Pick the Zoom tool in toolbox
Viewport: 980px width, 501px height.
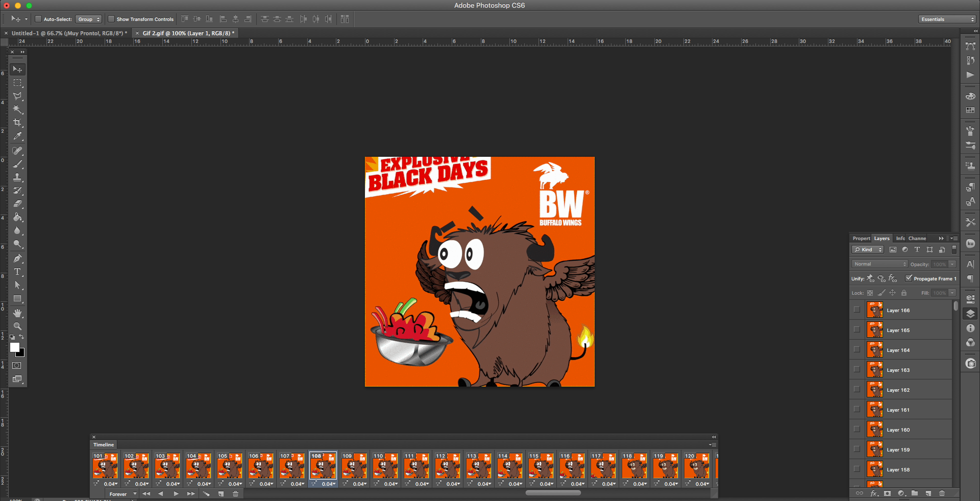[17, 326]
